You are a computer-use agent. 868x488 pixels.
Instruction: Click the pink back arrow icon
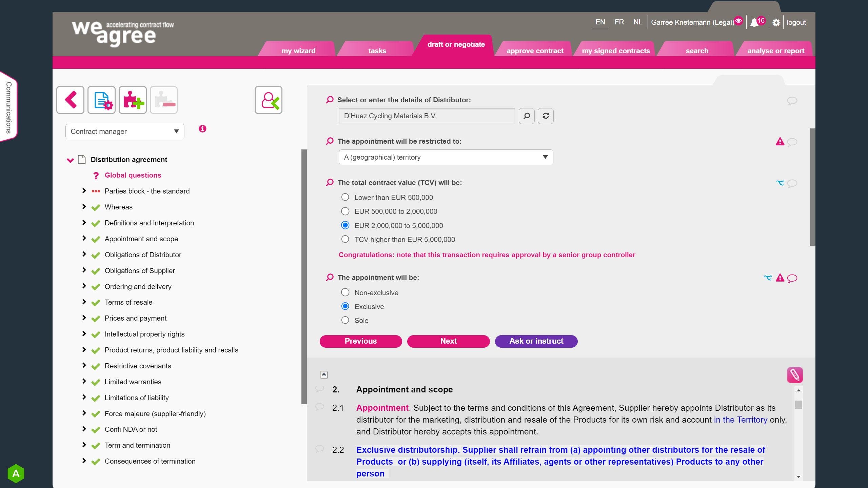tap(70, 100)
